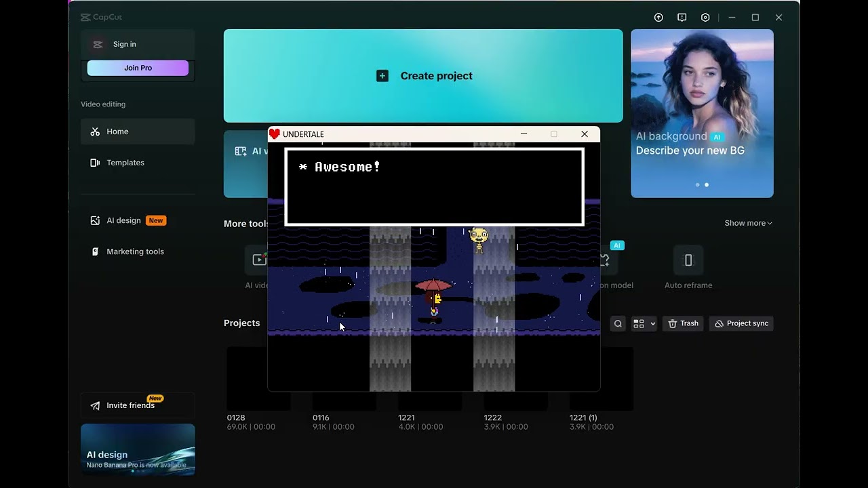Viewport: 868px width, 488px height.
Task: Select Home in the CapCut sidebar
Action: click(138, 131)
